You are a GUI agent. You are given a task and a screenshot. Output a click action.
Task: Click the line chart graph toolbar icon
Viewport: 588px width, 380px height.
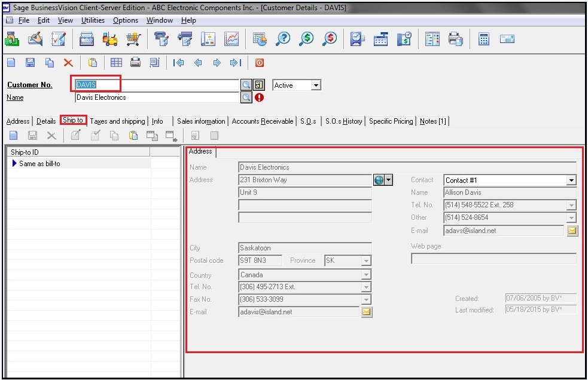231,39
